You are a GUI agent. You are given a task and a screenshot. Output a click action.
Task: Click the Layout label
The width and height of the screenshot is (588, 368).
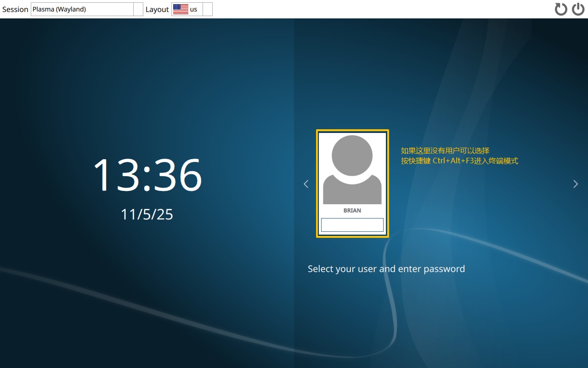(x=157, y=9)
